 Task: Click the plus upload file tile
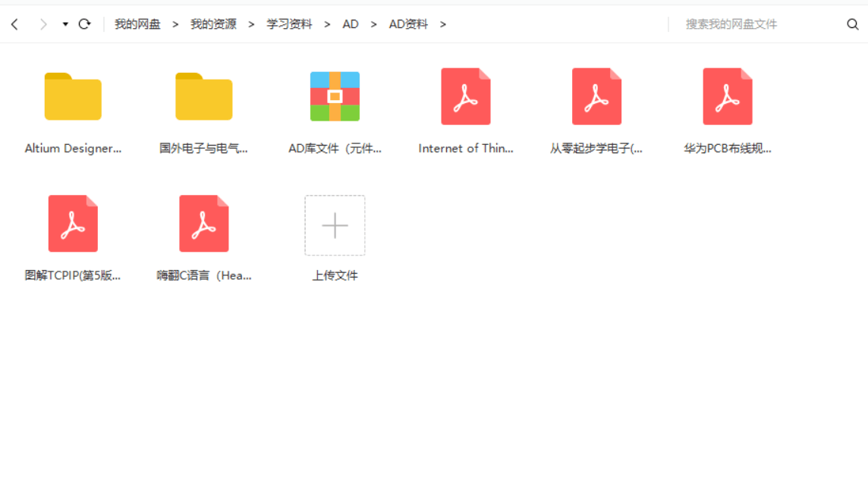[335, 225]
